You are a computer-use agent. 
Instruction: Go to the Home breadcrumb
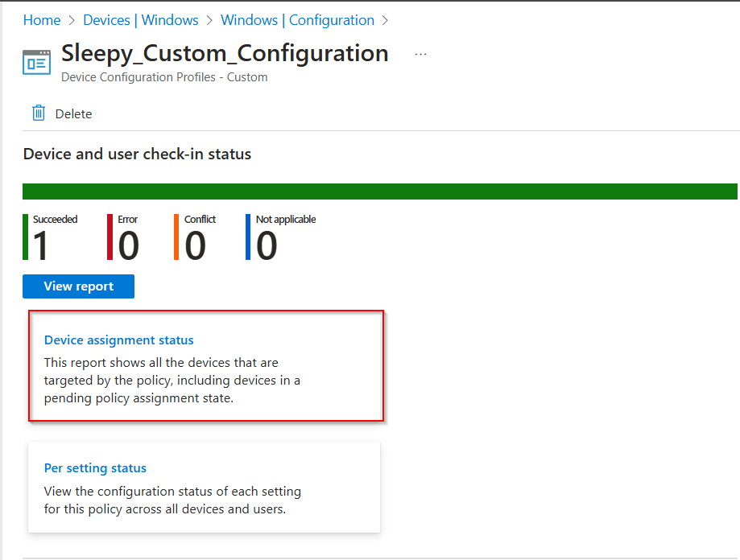point(42,20)
